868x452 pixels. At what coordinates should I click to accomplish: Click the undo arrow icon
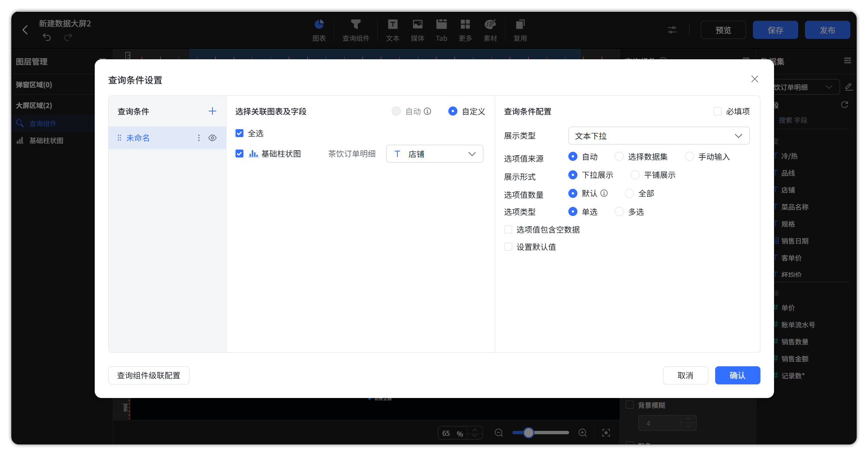click(47, 37)
